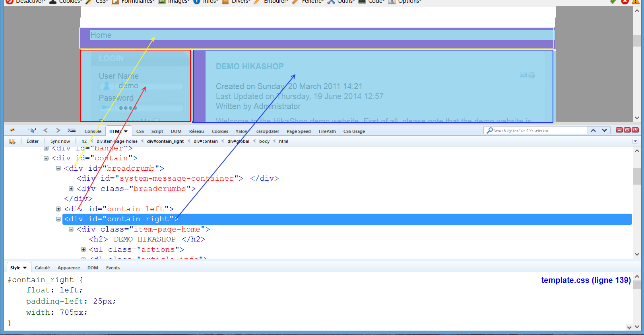Click the HTML panel scrollbar up arrow

pos(637,151)
